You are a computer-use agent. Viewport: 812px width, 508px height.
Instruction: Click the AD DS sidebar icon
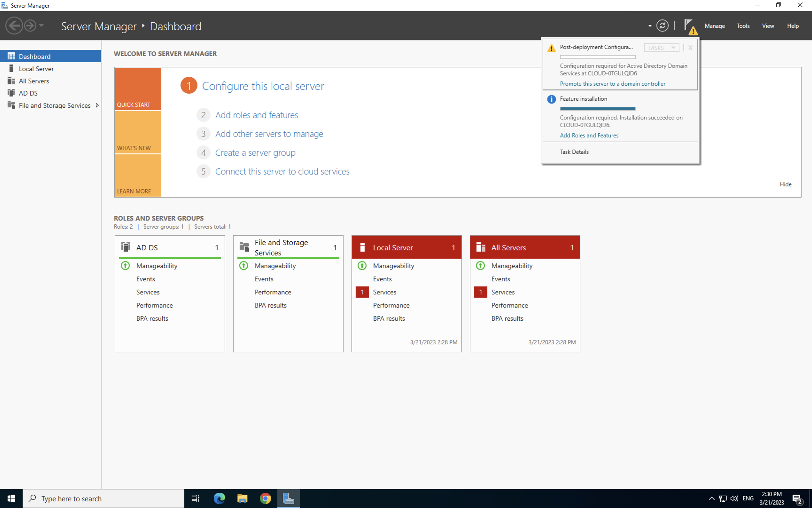[x=12, y=93]
